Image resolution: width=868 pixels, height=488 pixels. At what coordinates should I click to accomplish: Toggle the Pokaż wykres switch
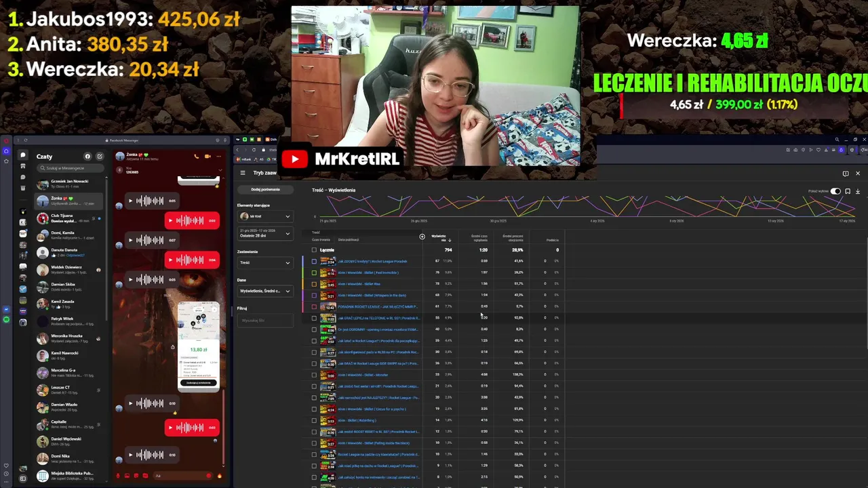(x=835, y=191)
